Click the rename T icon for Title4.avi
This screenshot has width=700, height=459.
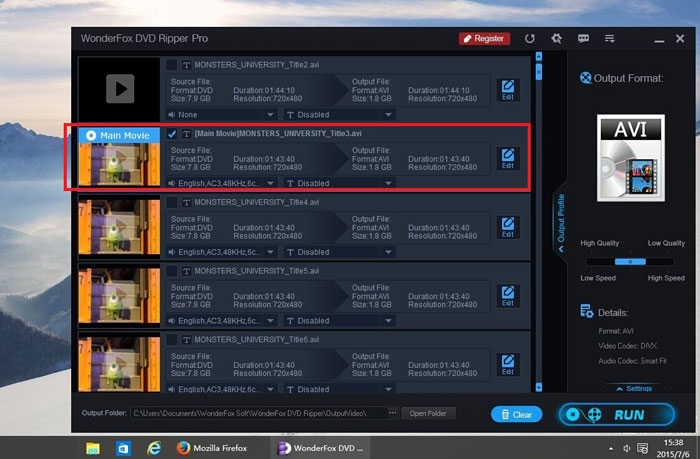tap(186, 203)
